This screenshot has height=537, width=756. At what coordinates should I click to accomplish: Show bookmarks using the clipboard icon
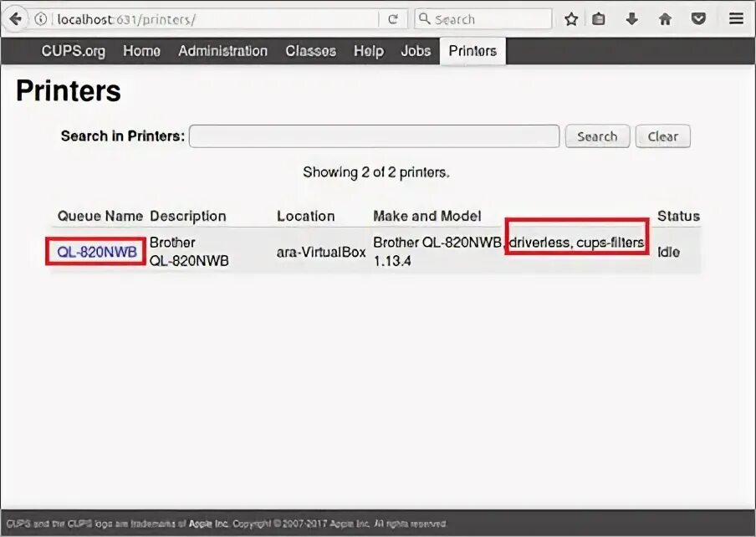pyautogui.click(x=598, y=19)
